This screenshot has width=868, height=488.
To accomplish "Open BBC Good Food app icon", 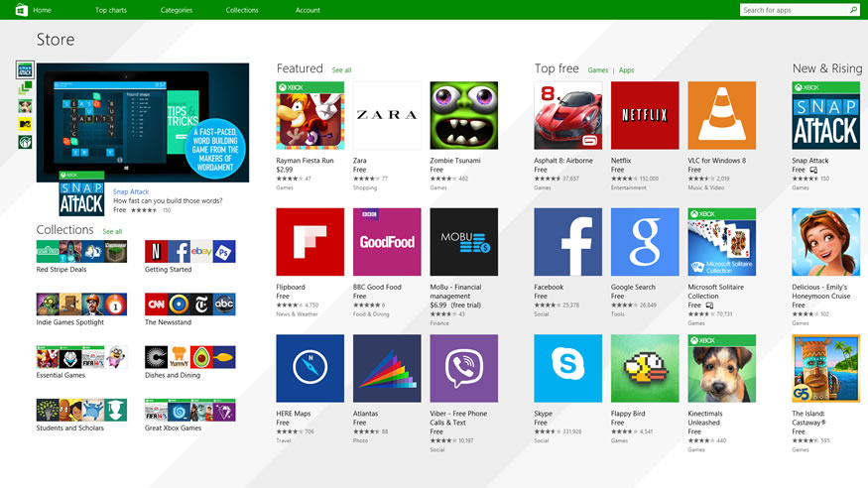I will pyautogui.click(x=387, y=242).
